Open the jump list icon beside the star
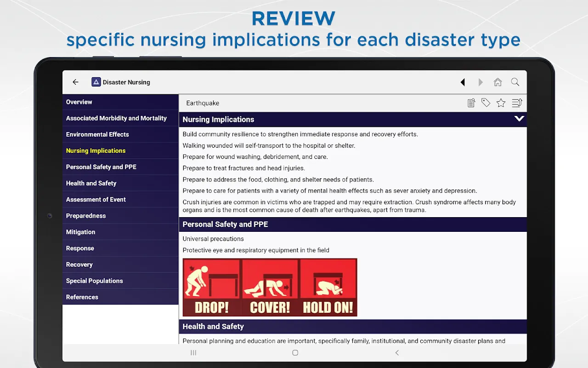The image size is (588, 368). 517,103
